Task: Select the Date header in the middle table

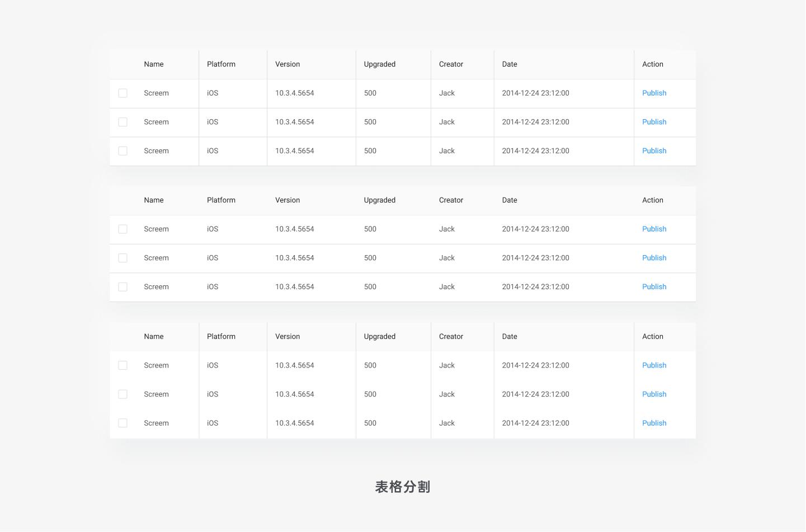Action: [x=510, y=200]
